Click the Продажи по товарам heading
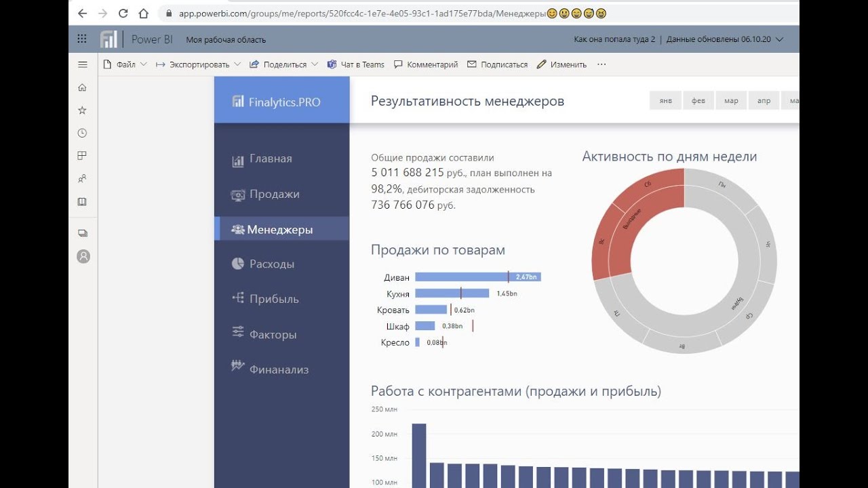Image resolution: width=868 pixels, height=488 pixels. tap(438, 250)
